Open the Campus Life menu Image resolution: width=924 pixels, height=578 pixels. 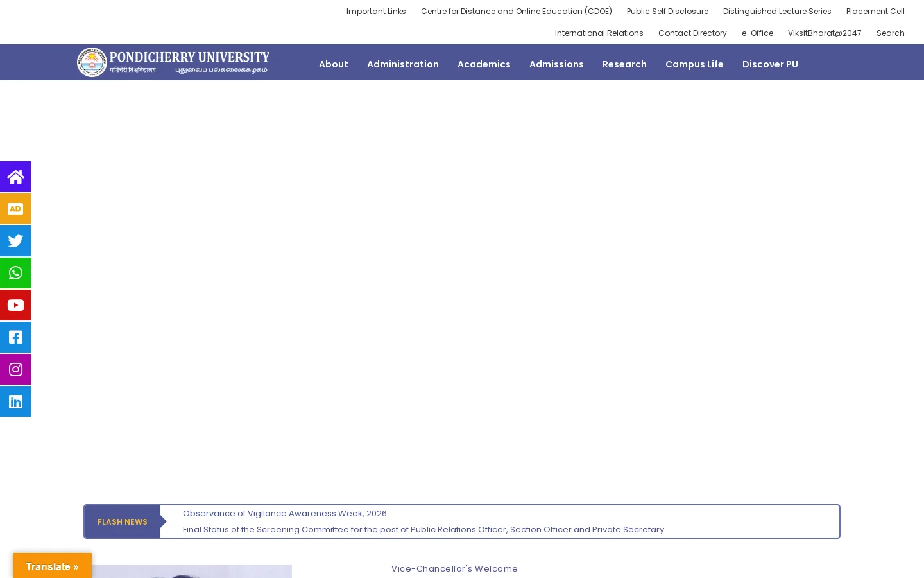tap(694, 64)
